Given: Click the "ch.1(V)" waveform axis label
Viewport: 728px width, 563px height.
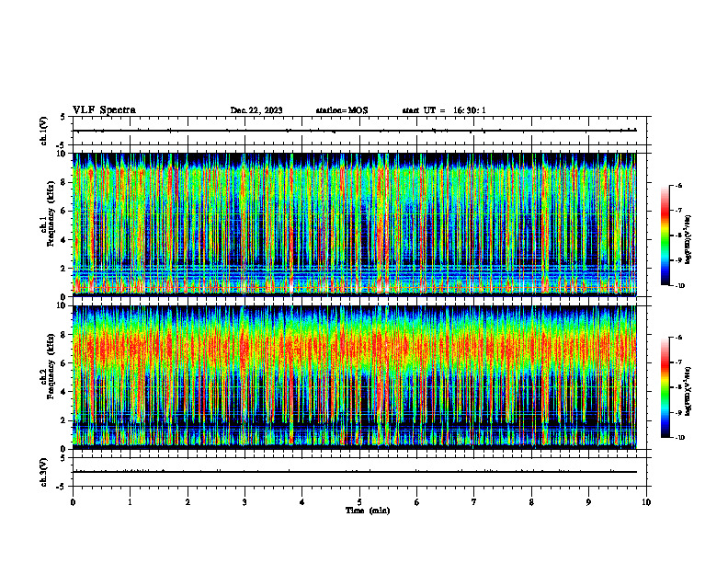Looking at the screenshot, I should click(x=43, y=131).
